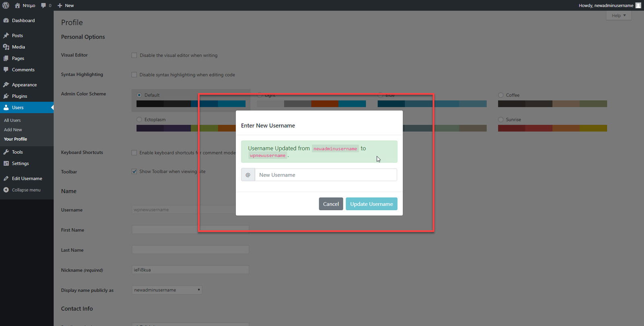
Task: Click the Appearance paintbrush icon
Action: [6, 85]
